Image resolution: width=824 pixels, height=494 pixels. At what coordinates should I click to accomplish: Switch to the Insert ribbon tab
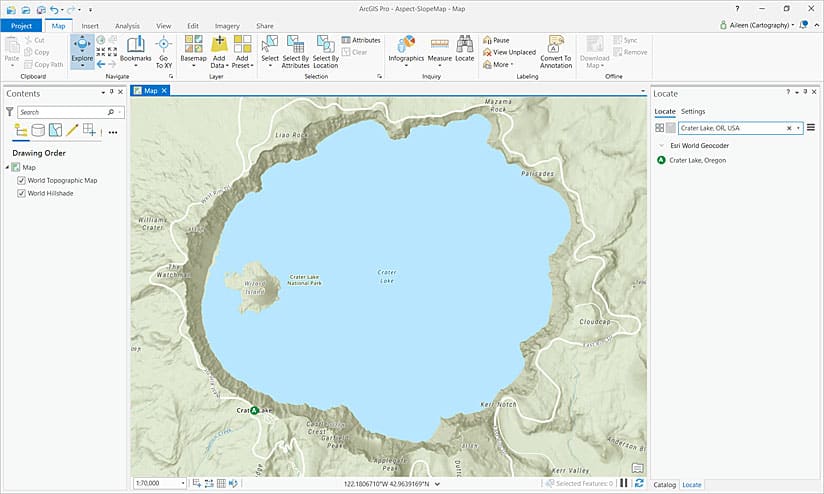click(x=90, y=26)
